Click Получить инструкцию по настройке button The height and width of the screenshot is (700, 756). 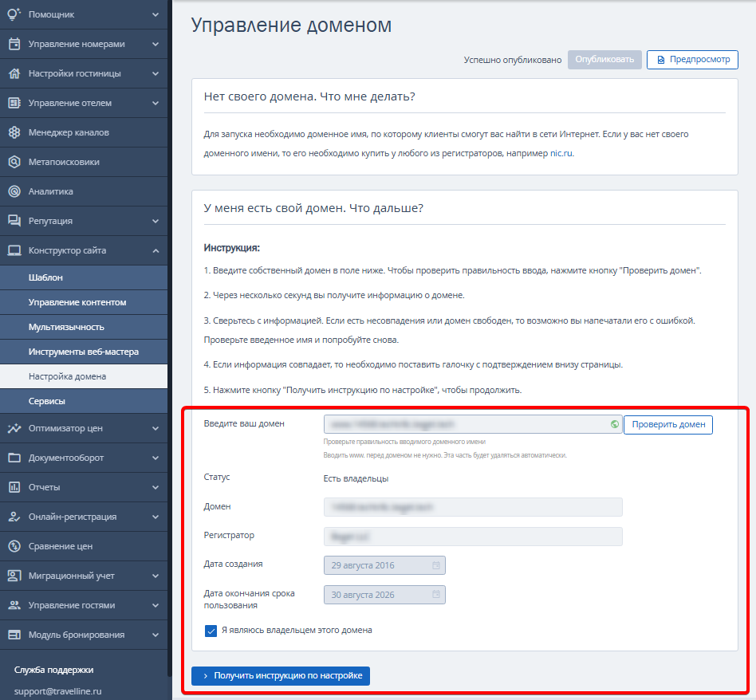pos(281,675)
